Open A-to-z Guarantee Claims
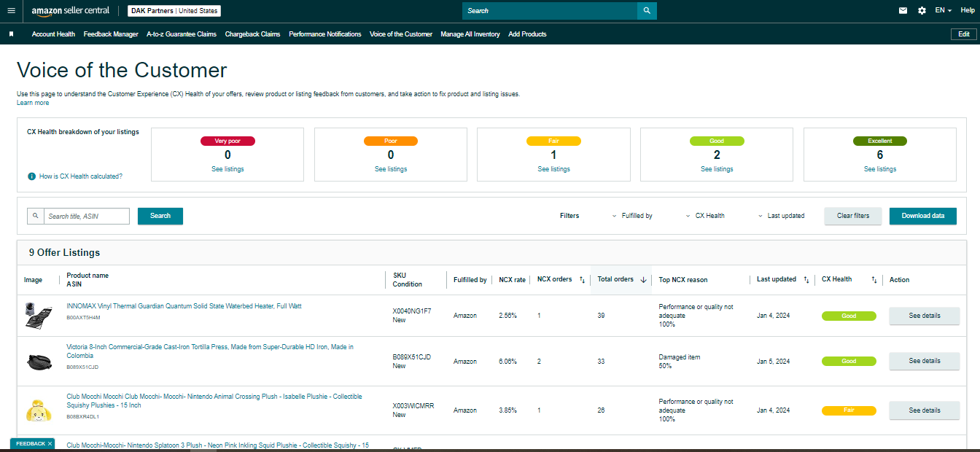 tap(182, 34)
